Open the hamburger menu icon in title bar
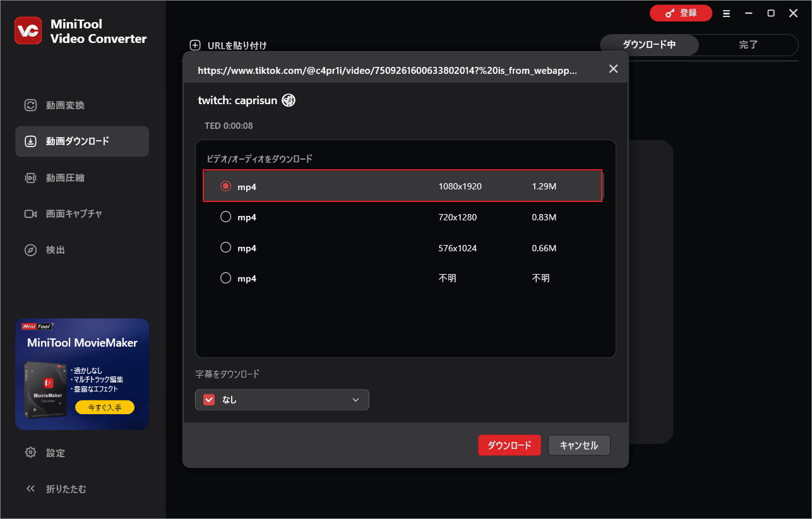The image size is (812, 519). pos(726,13)
